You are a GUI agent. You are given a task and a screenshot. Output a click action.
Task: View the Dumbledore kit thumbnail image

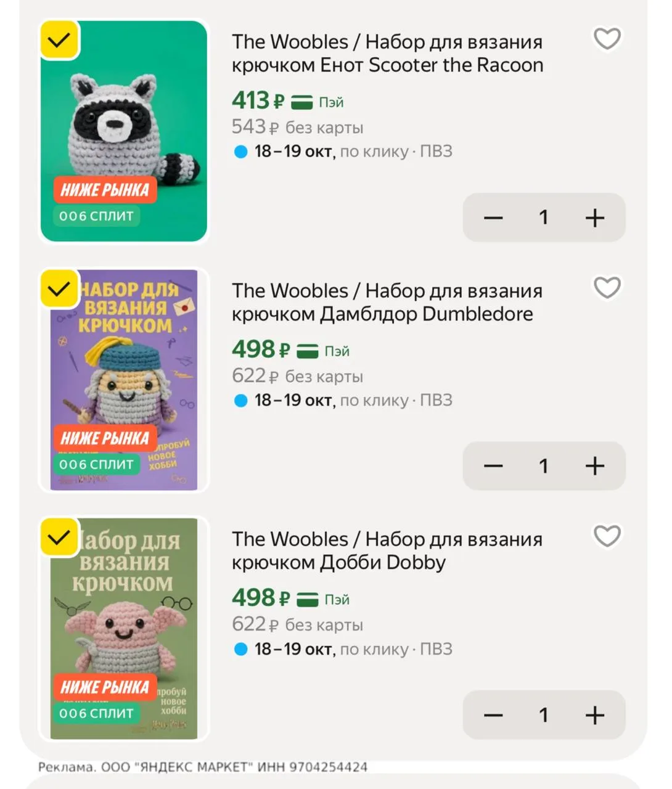(x=124, y=380)
